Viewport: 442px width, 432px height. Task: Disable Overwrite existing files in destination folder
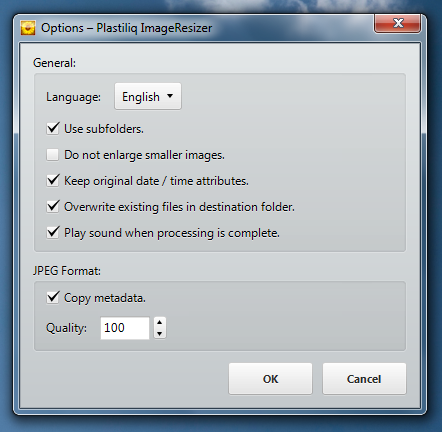[53, 207]
